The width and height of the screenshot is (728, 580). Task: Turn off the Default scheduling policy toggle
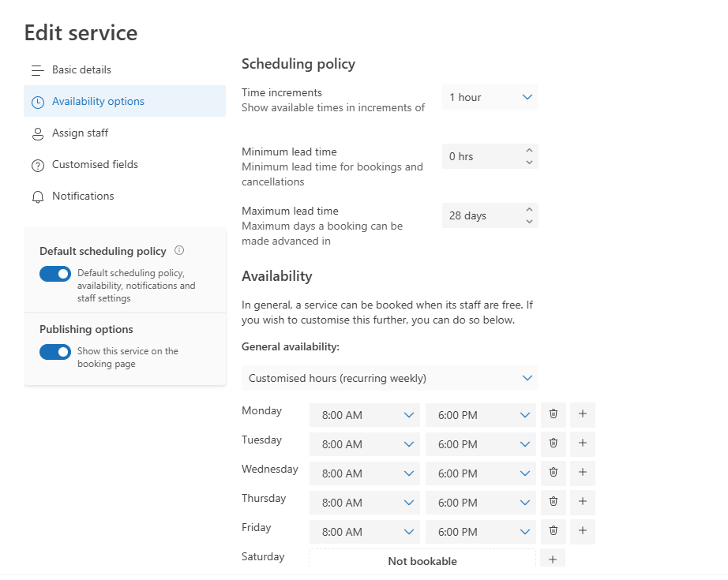click(x=54, y=274)
